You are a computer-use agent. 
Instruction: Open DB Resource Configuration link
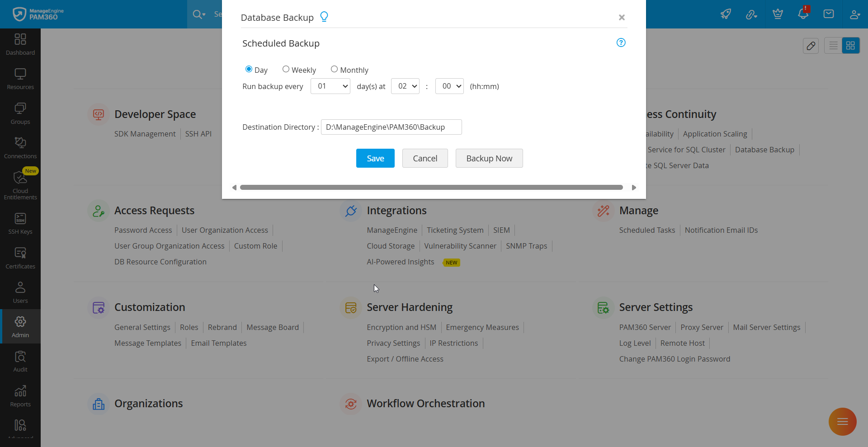(x=160, y=262)
